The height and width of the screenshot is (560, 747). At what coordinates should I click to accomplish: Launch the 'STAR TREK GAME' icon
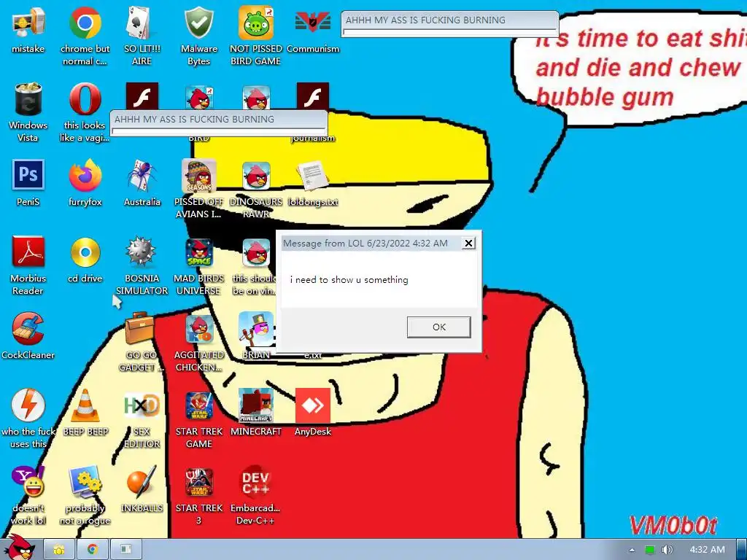click(x=199, y=405)
